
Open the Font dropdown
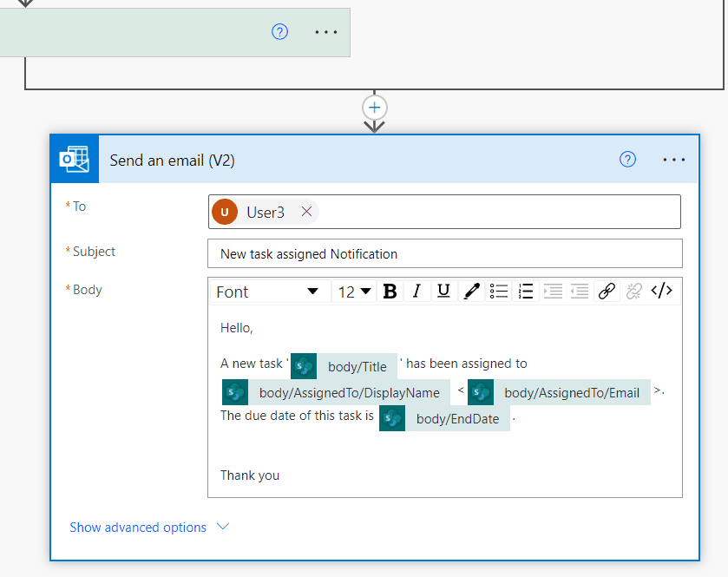pyautogui.click(x=270, y=292)
